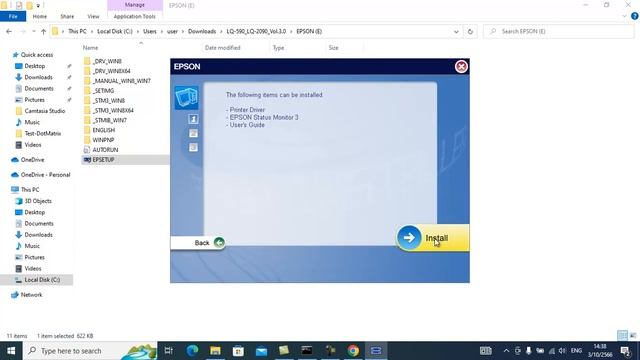The image size is (640, 360).
Task: Open Quick access in navigation pane
Action: click(x=36, y=55)
